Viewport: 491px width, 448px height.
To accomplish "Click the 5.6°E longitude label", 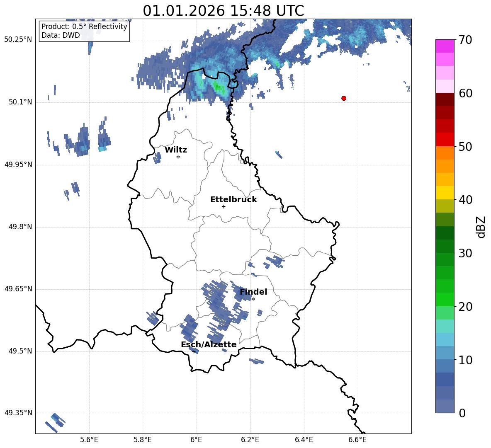I will pos(89,440).
